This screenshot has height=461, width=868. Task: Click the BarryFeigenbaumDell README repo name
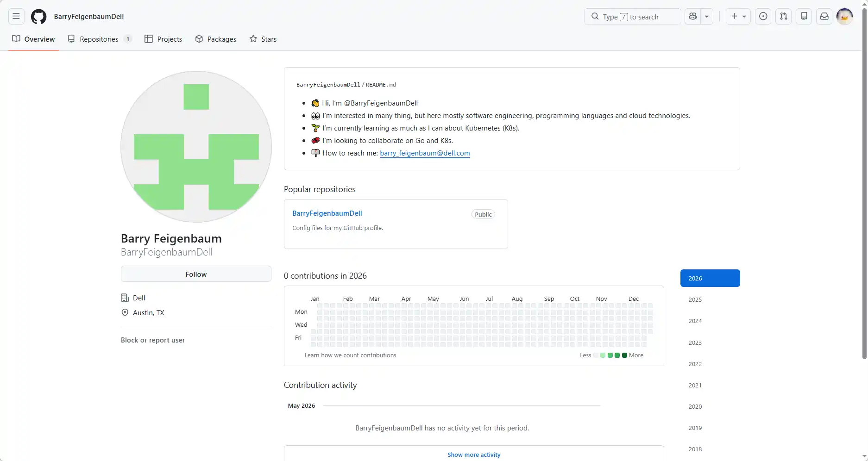(328, 85)
